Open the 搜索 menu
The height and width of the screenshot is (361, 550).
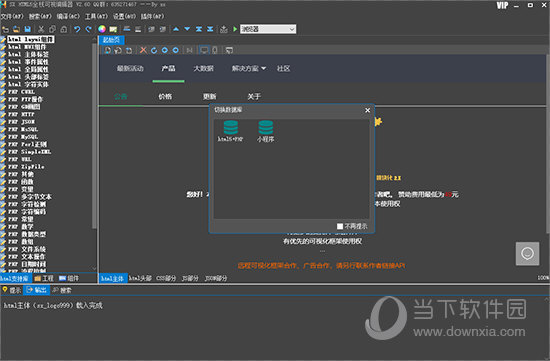point(40,16)
